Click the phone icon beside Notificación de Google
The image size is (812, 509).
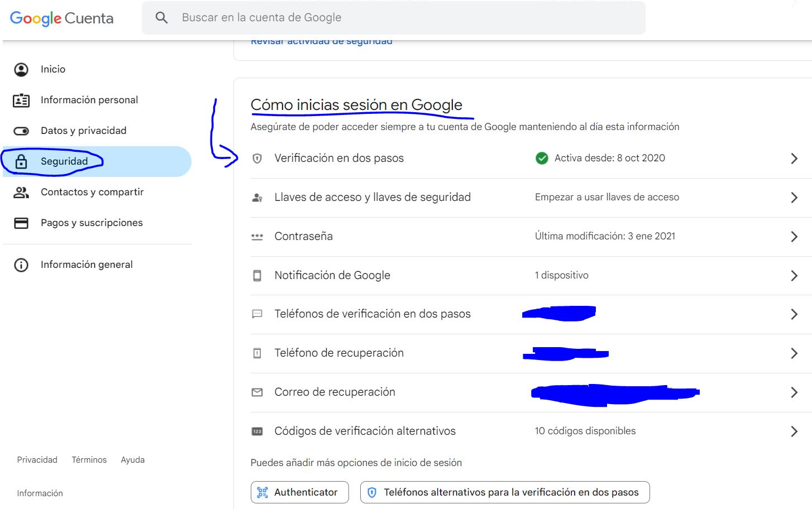point(257,276)
